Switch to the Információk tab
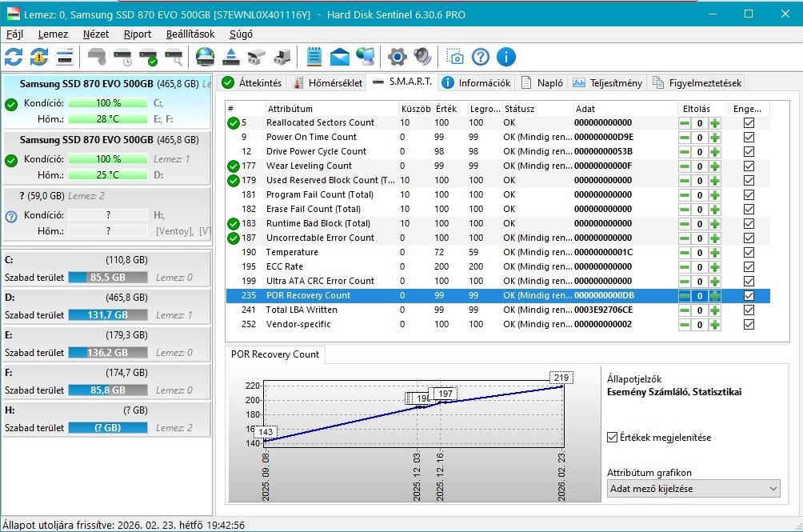Viewport: 803px width, 532px height. coord(476,83)
